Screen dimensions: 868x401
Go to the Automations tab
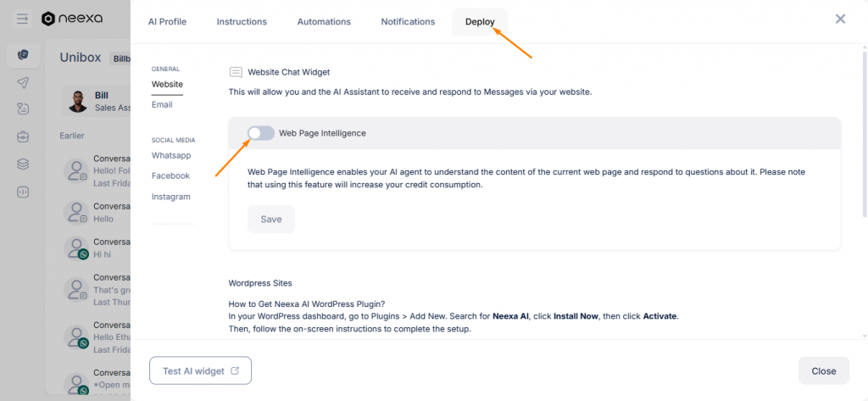pos(324,21)
